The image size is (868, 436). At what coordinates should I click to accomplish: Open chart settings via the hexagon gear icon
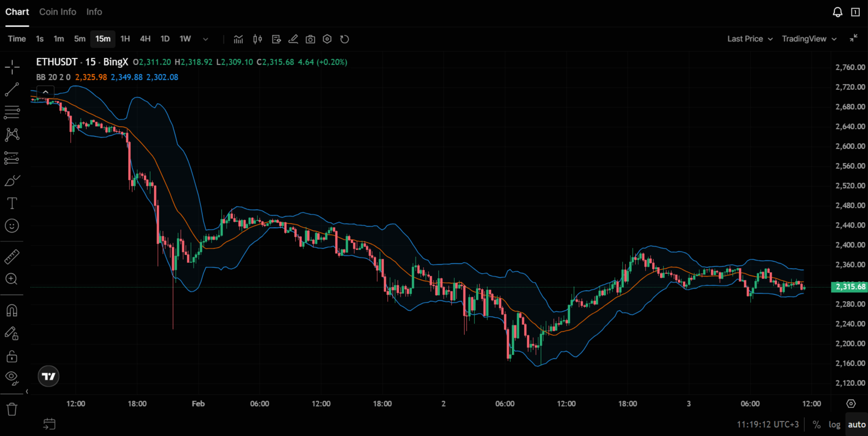point(327,39)
